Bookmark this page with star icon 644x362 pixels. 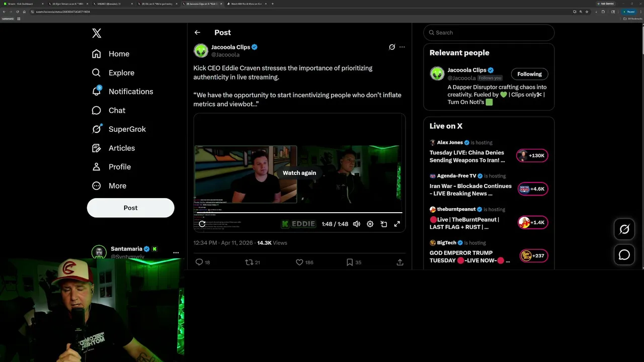pos(587,12)
